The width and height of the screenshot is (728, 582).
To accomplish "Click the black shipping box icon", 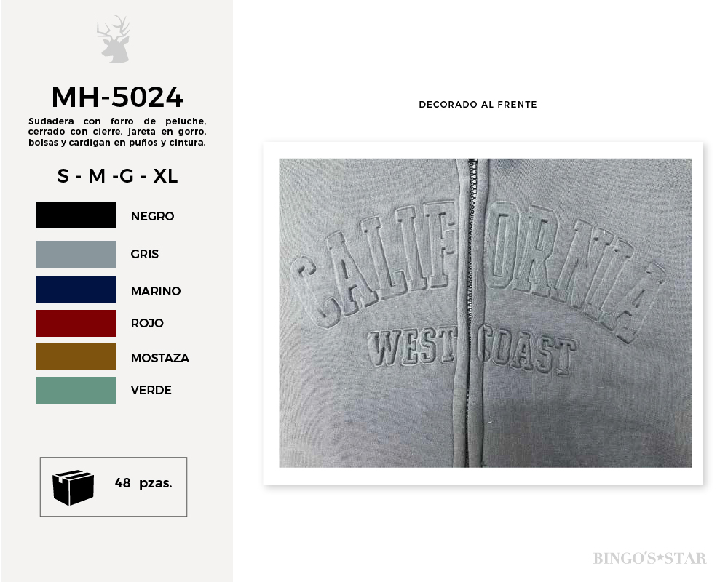I will pyautogui.click(x=74, y=487).
